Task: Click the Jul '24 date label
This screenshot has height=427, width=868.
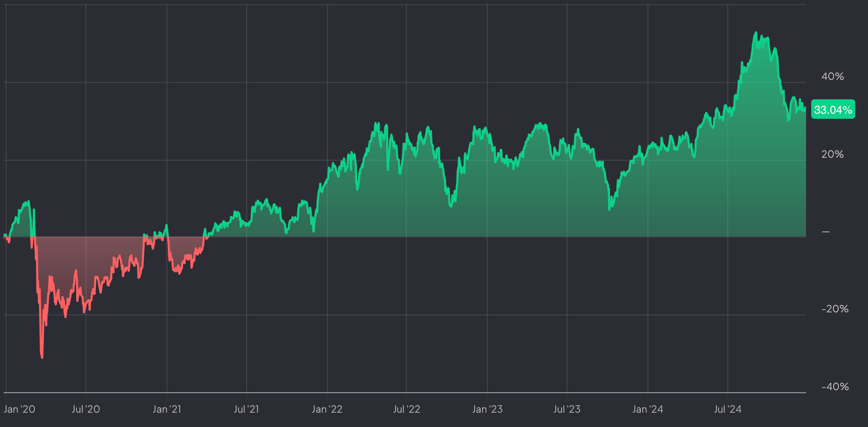Action: (728, 409)
